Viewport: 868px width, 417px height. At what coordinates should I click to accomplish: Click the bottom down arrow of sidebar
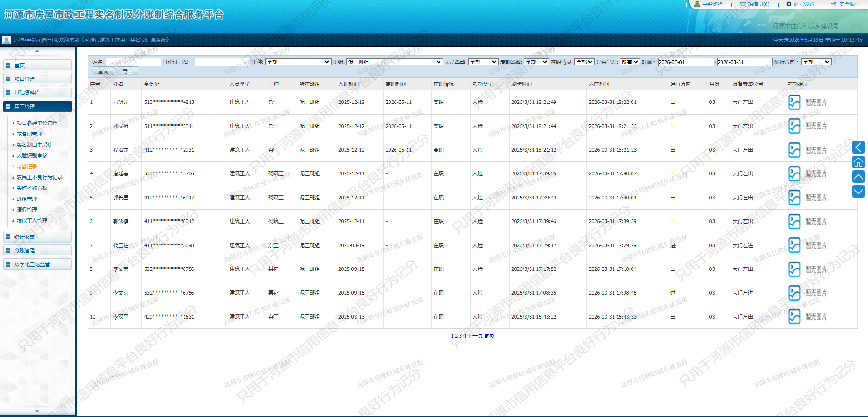[37, 411]
